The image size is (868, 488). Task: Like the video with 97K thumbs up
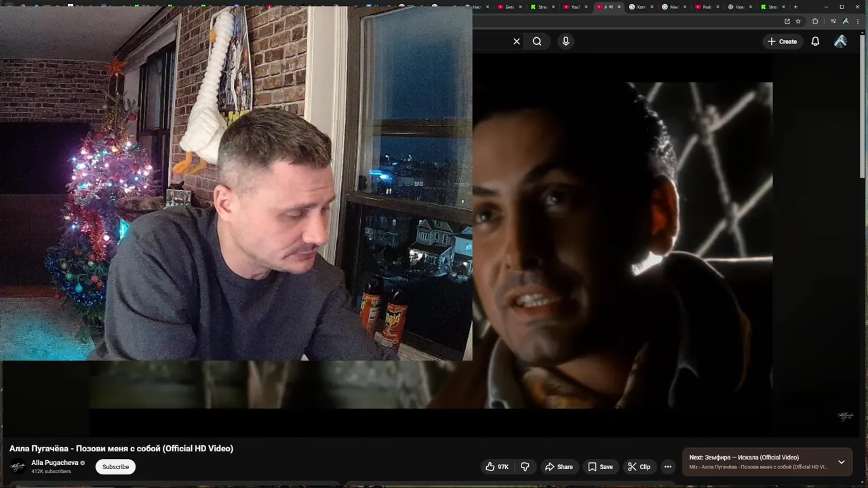click(497, 466)
